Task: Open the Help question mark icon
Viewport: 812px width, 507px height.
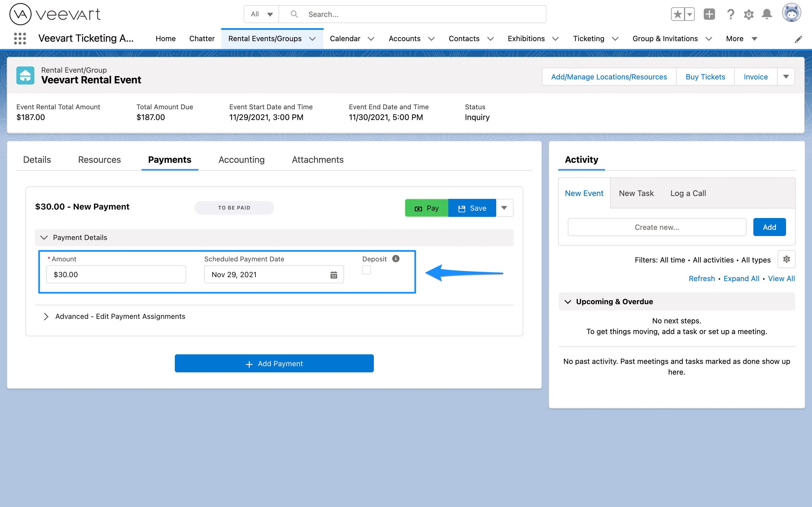Action: 731,14
